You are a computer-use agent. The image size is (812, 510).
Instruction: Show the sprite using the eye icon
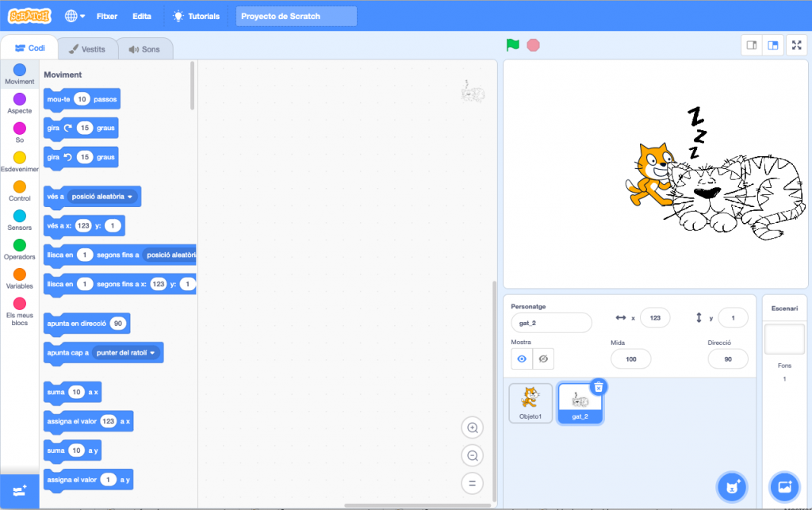(x=522, y=359)
